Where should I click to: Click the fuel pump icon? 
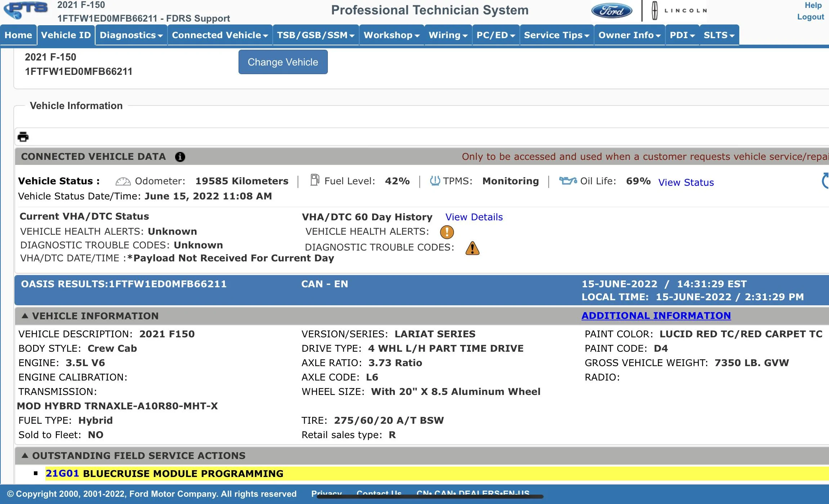(315, 180)
